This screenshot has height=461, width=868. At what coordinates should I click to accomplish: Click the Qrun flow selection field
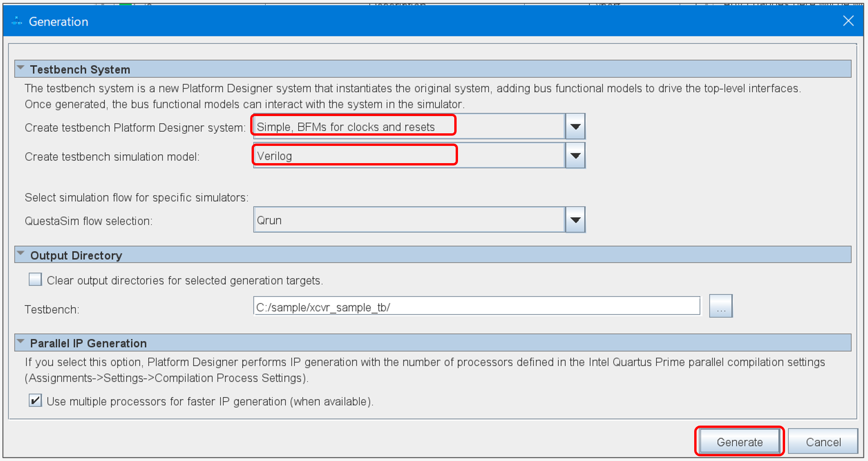click(408, 220)
